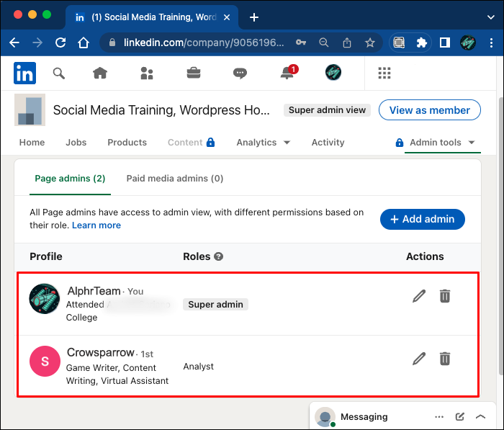
Task: Click the Add admin button
Action: (423, 220)
